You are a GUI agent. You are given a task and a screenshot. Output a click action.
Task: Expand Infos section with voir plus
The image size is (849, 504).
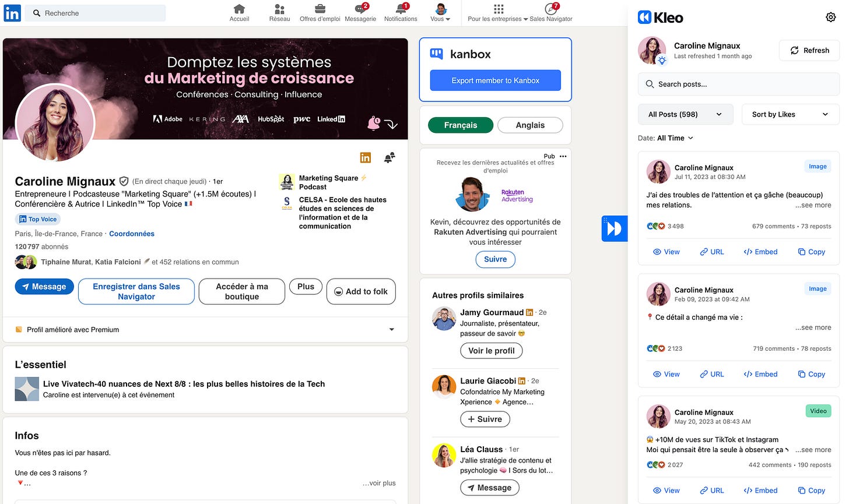click(379, 483)
